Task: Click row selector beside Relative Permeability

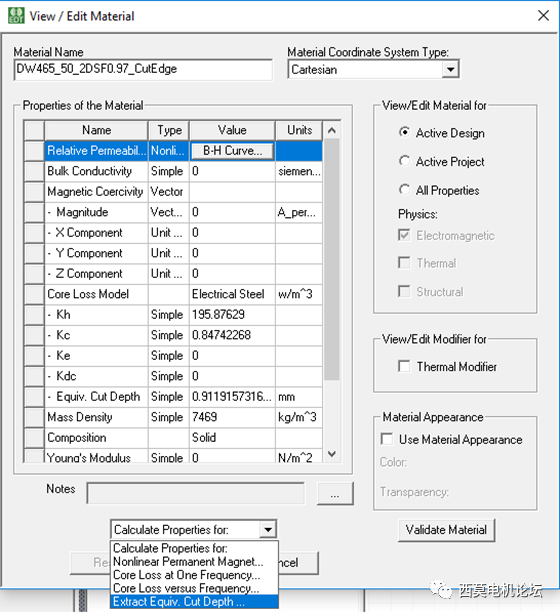Action: (x=34, y=151)
